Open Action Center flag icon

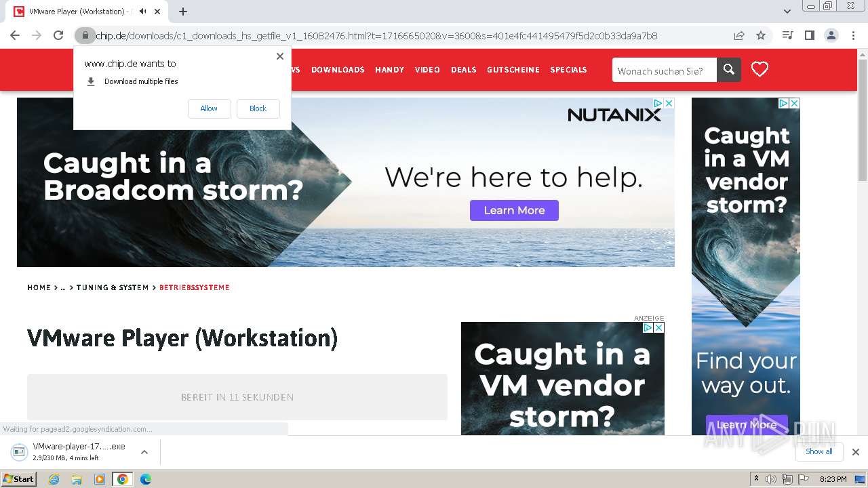803,479
